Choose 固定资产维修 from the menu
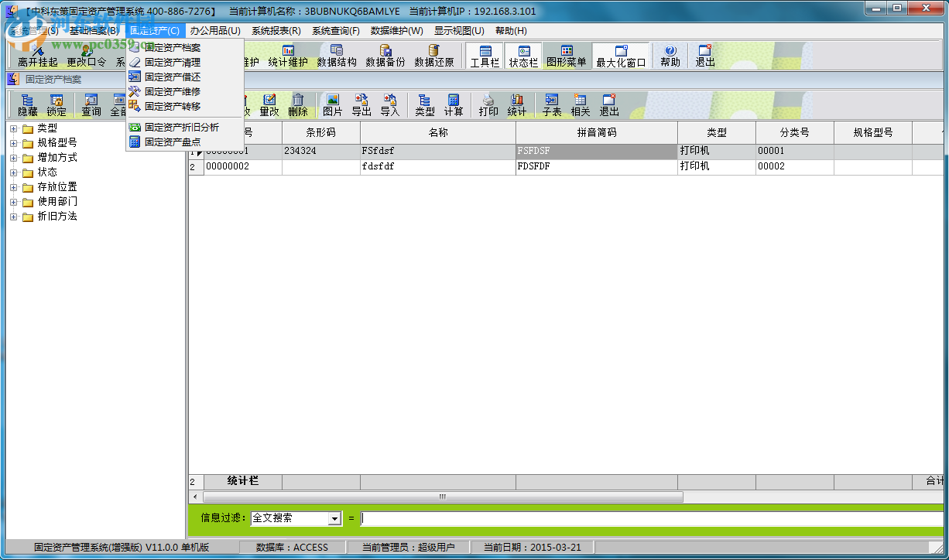949x560 pixels. [184, 92]
